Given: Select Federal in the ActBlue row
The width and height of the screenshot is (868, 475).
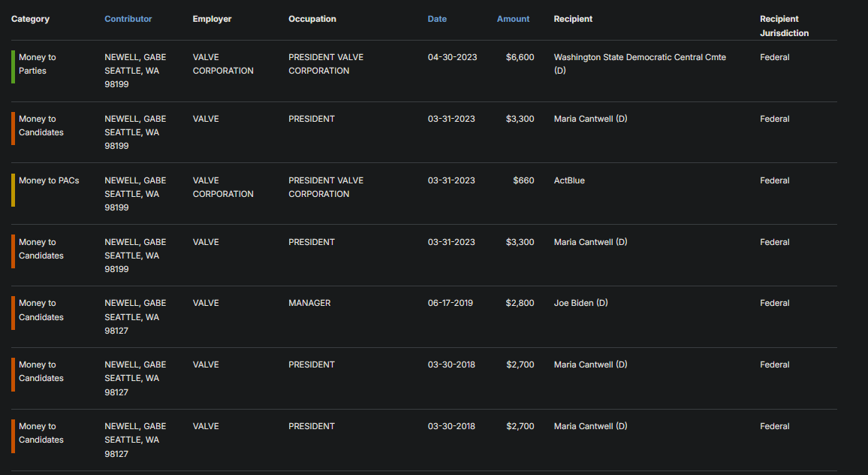Looking at the screenshot, I should pos(774,180).
